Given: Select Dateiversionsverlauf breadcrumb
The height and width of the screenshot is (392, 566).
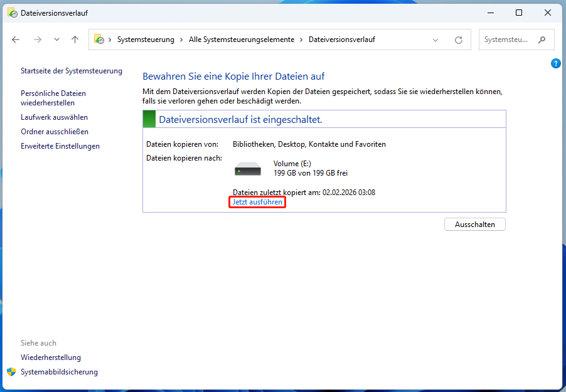Looking at the screenshot, I should coord(342,40).
